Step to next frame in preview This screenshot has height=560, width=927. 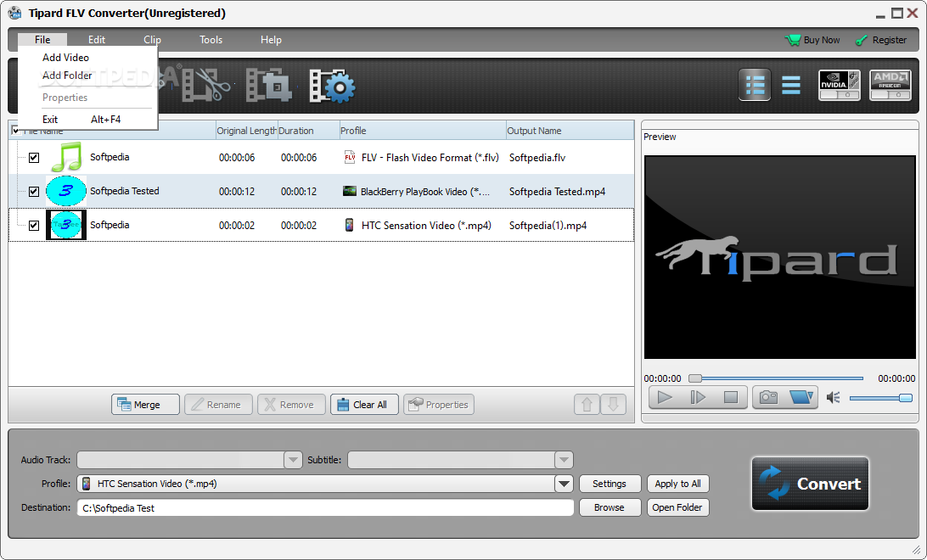point(698,398)
